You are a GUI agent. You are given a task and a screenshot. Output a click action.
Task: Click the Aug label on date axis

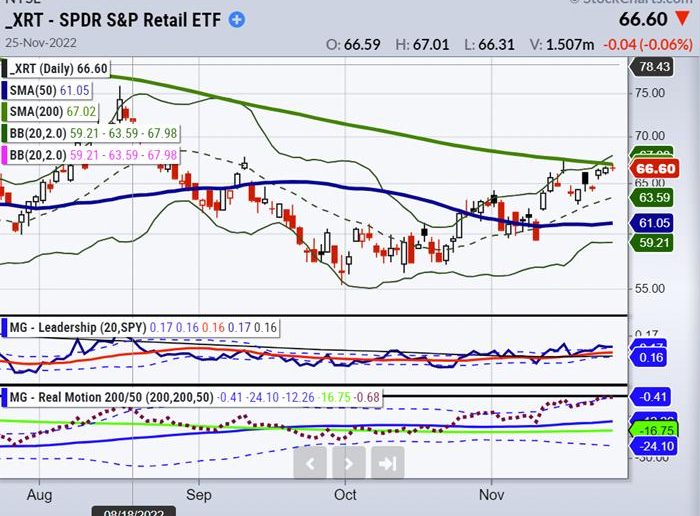coord(39,495)
